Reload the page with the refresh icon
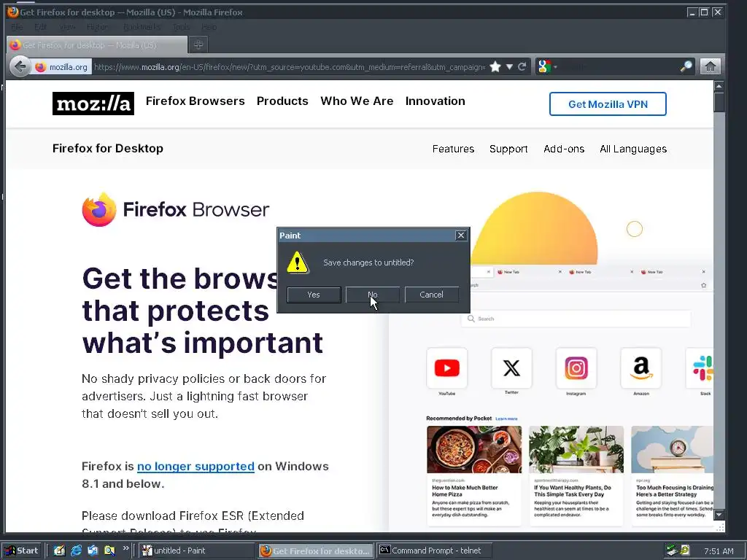 (x=522, y=66)
